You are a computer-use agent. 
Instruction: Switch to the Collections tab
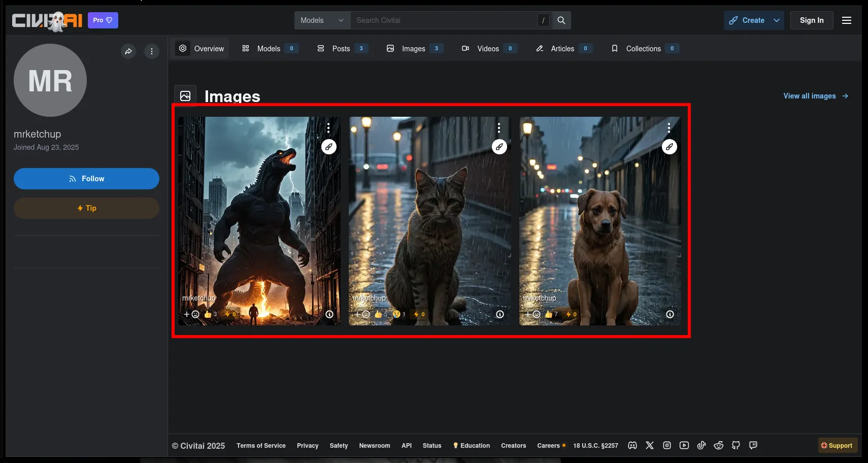point(643,49)
